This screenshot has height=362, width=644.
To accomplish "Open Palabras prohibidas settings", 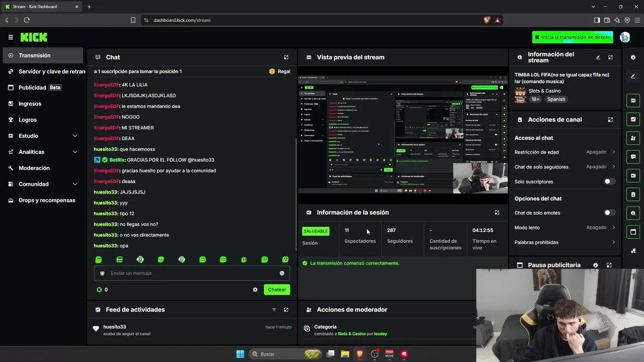I will 565,242.
